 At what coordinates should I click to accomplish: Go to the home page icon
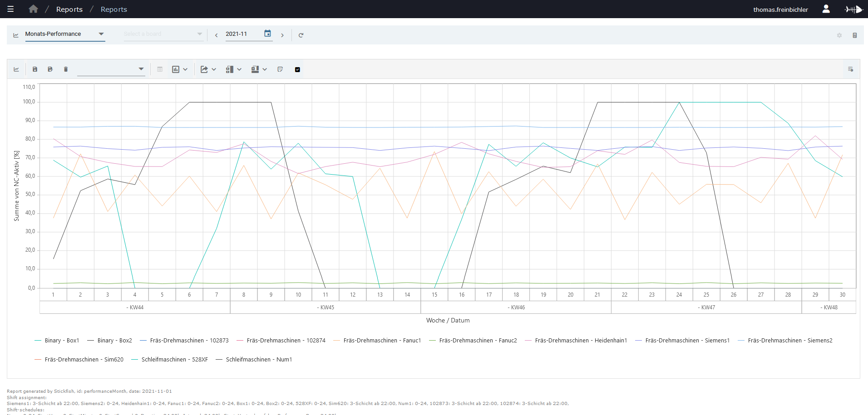[x=33, y=9]
